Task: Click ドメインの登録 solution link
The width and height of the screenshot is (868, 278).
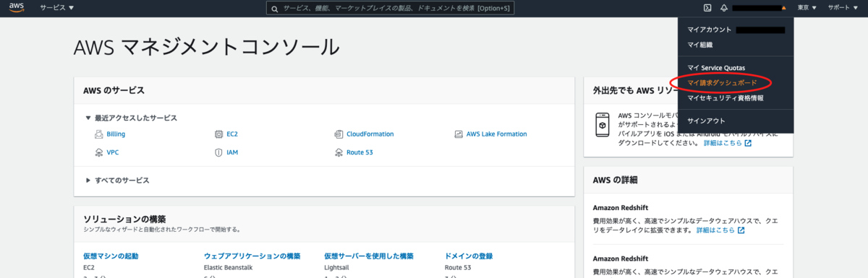Action: coord(469,256)
